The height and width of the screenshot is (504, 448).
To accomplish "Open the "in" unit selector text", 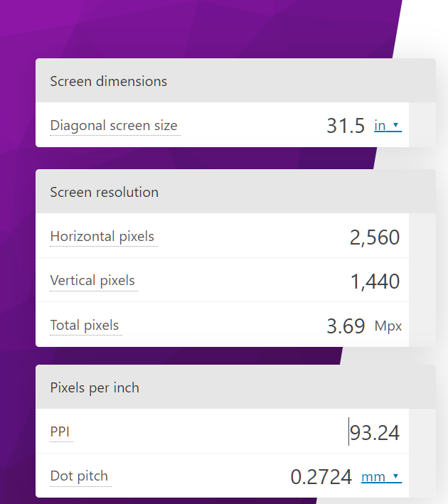I will tap(380, 126).
